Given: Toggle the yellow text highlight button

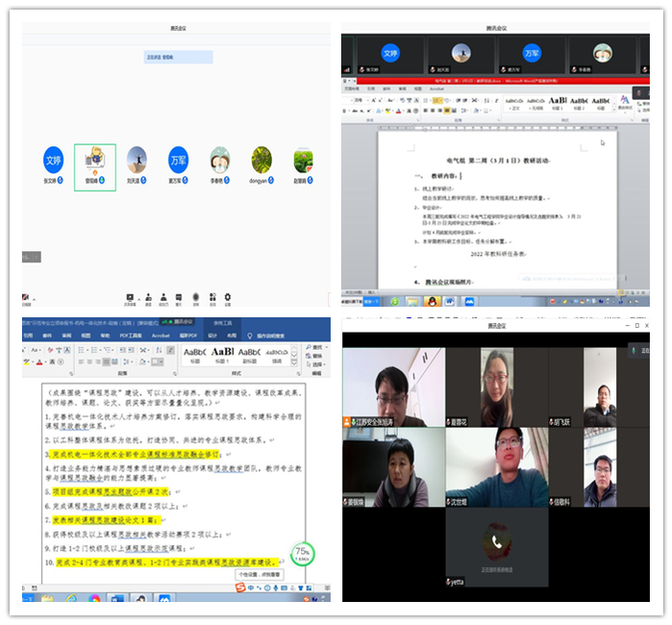Looking at the screenshot, I should (x=26, y=362).
